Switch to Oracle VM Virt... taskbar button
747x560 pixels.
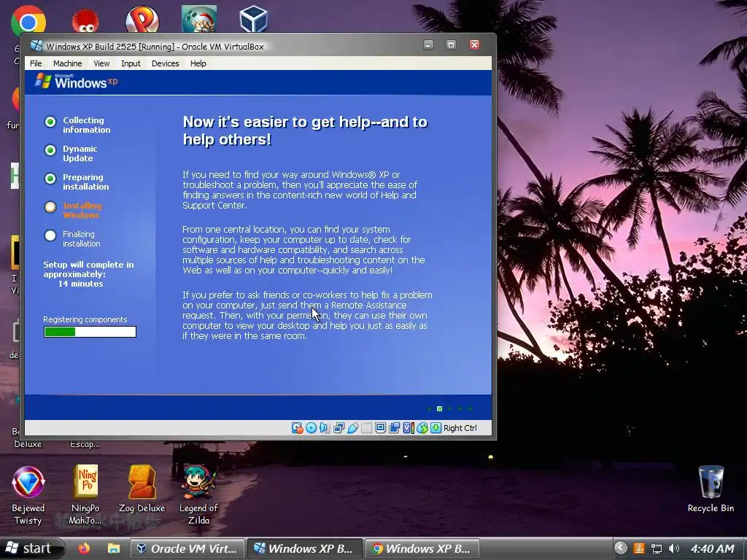[x=187, y=548]
